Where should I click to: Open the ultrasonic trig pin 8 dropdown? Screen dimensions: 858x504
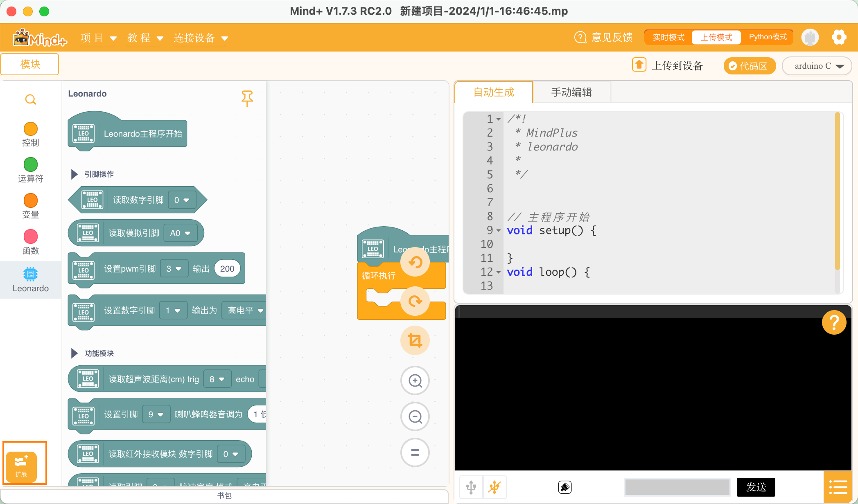(217, 379)
